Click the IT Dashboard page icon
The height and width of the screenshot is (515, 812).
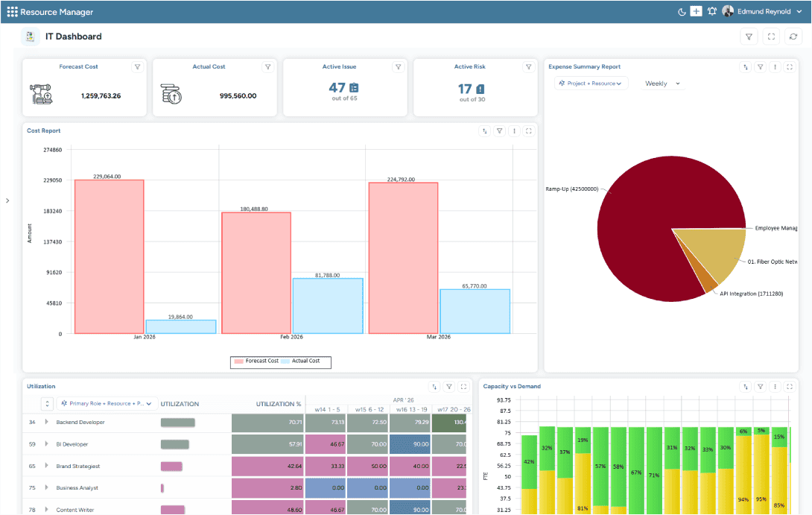(x=30, y=37)
